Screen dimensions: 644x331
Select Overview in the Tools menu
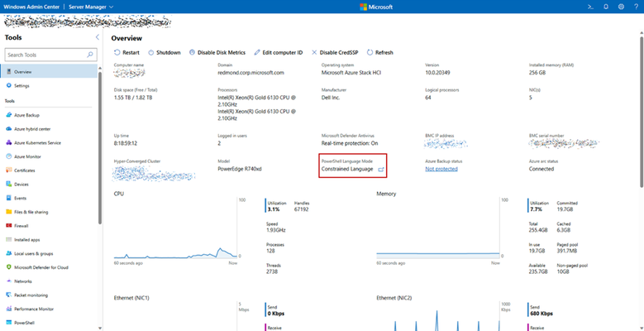(x=49, y=71)
